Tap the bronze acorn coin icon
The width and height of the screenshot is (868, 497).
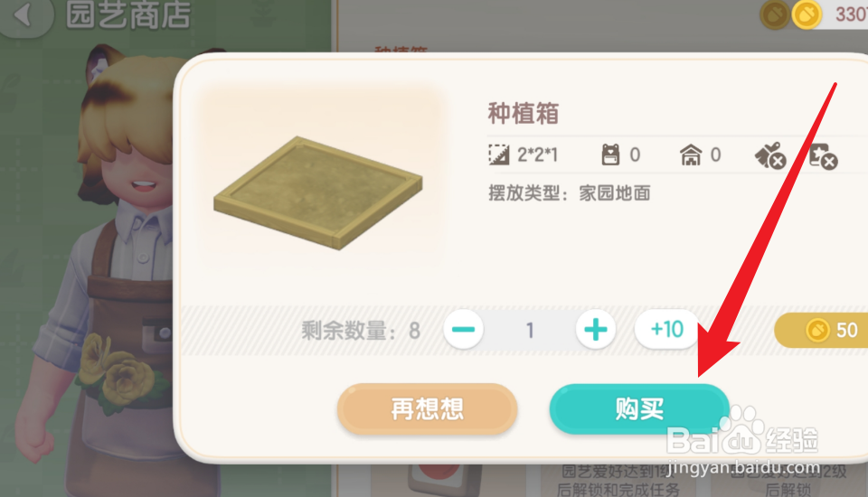(x=775, y=15)
